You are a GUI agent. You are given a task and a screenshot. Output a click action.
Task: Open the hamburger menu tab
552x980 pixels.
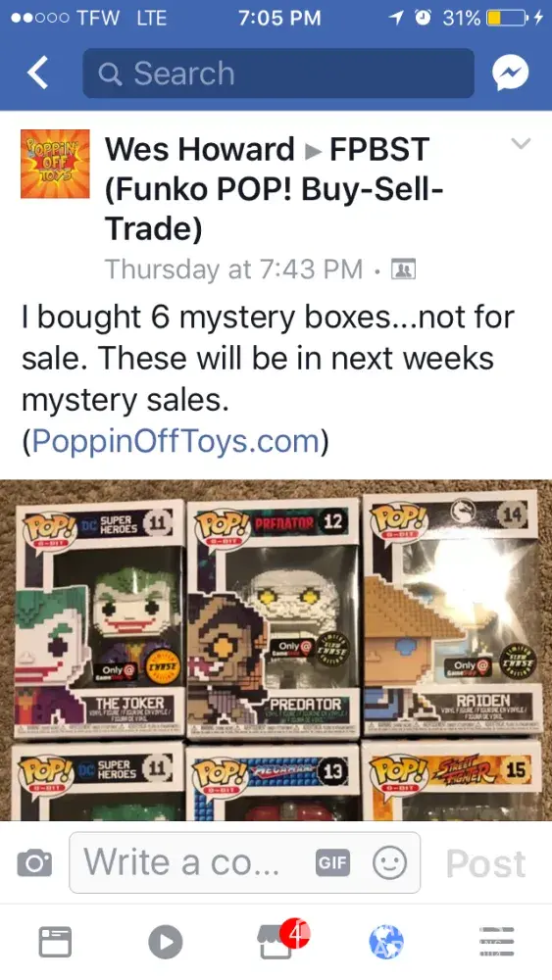click(x=497, y=941)
